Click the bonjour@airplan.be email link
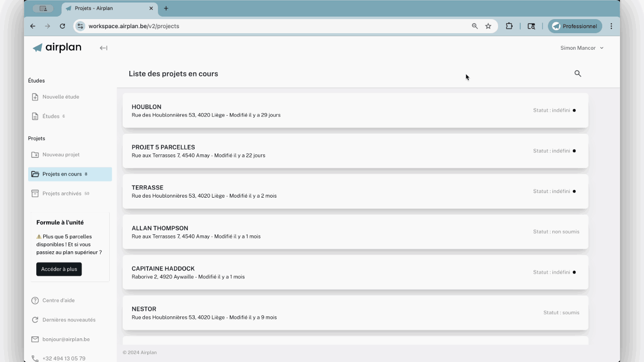 66,339
